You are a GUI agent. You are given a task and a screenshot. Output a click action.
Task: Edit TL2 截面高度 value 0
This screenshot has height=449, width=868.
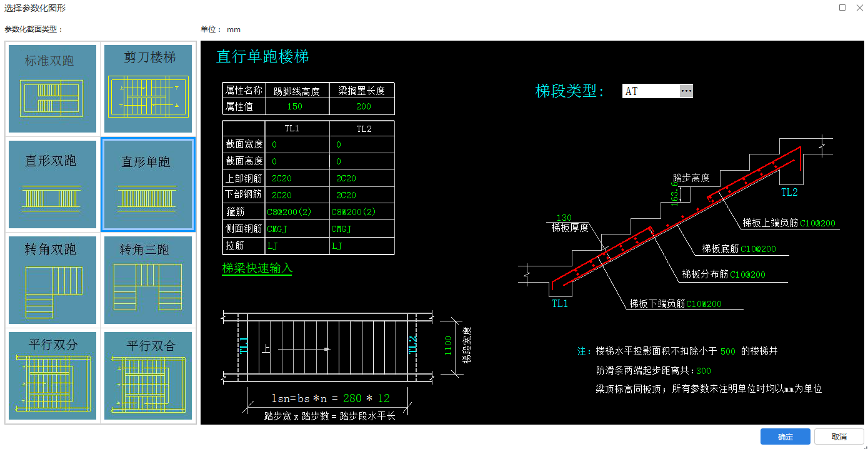tap(339, 161)
